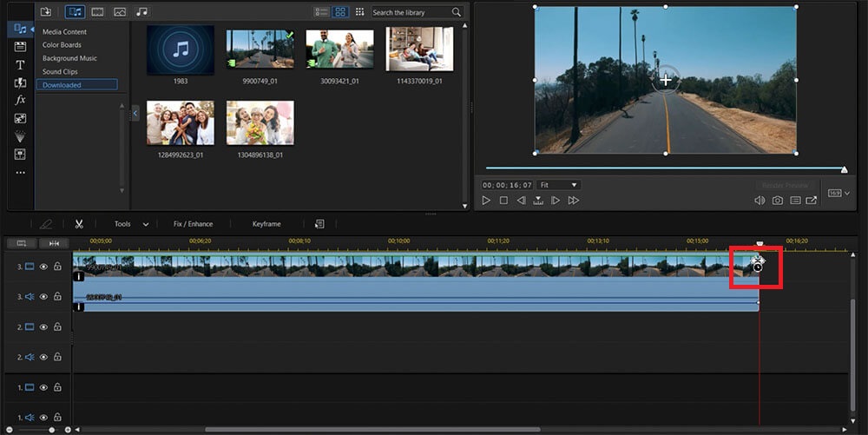Click the import media folder icon
868x435 pixels.
coord(46,12)
